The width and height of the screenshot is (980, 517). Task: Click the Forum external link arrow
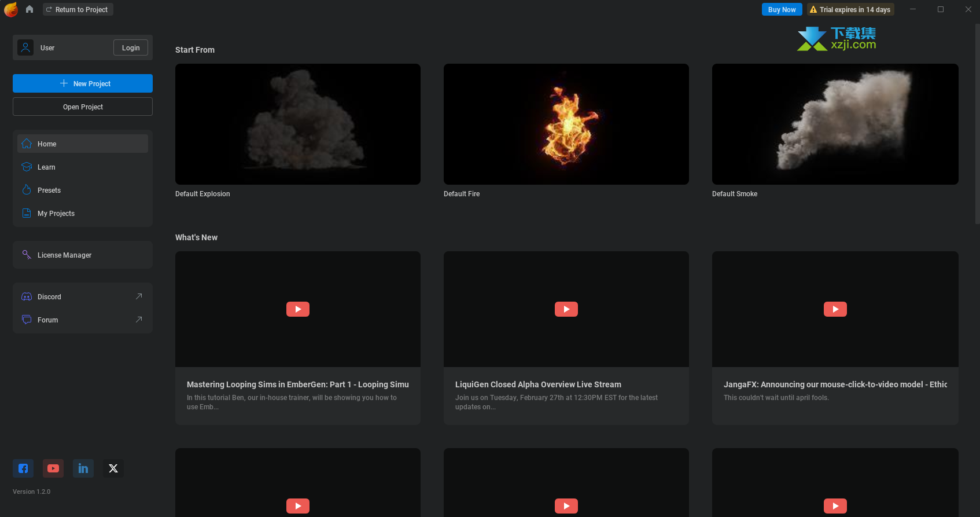(x=139, y=320)
